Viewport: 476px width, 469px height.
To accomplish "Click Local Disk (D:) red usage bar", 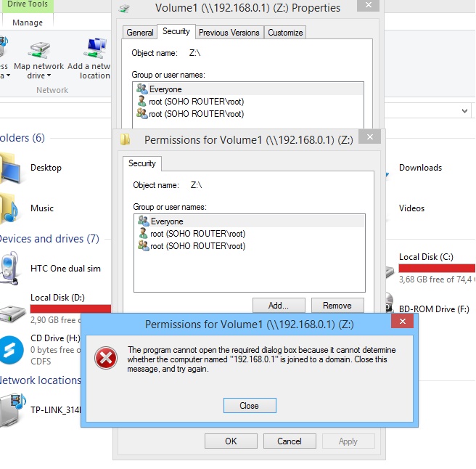I will tap(70, 309).
